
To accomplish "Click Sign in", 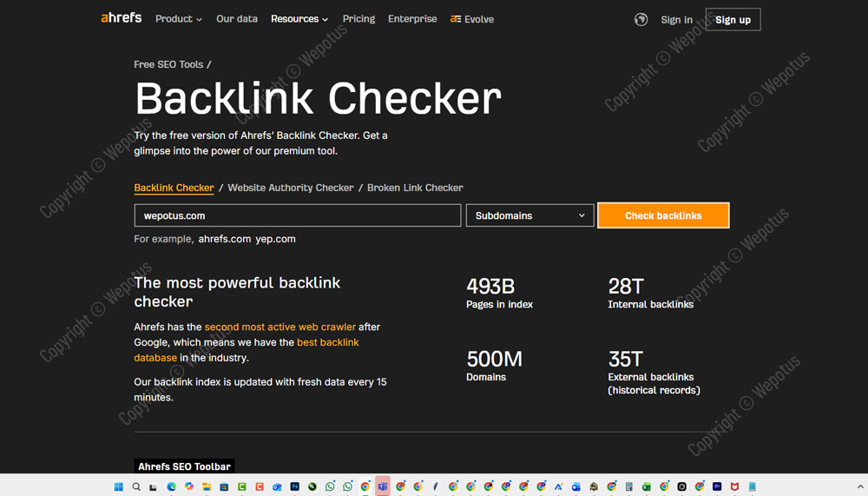I will [x=676, y=19].
